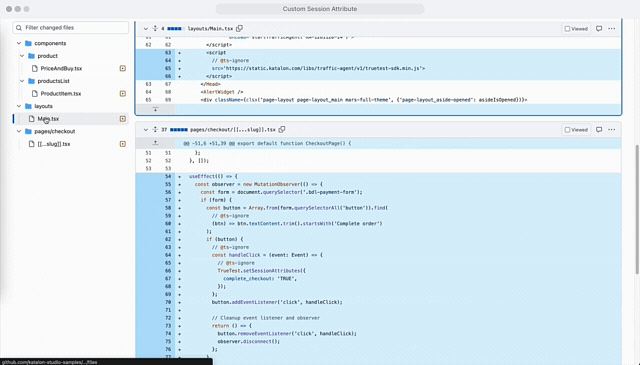Open [[...slug]].tsx in the file tree
Image resolution: width=640 pixels, height=365 pixels.
pos(54,144)
